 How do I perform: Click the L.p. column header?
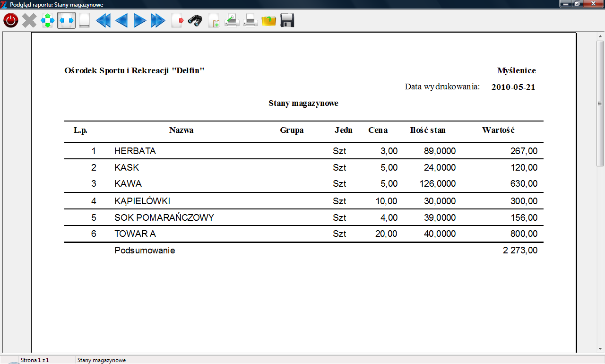click(80, 130)
